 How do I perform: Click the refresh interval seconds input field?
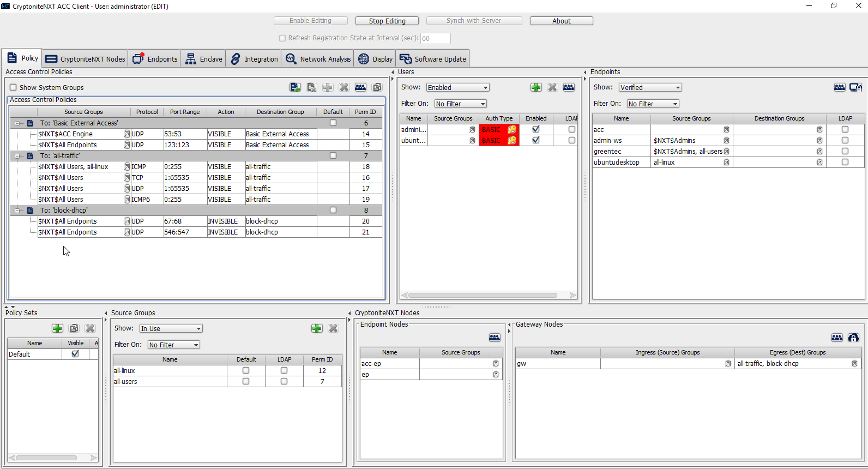435,38
